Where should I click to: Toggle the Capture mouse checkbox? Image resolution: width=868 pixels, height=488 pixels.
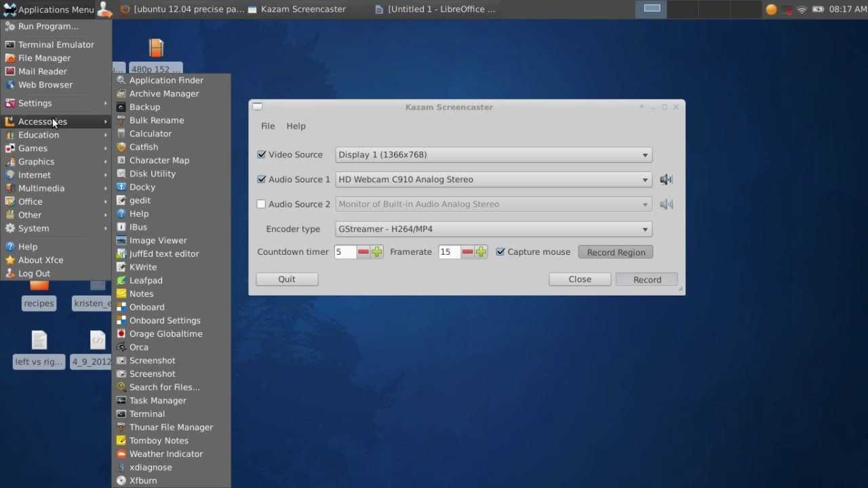[500, 252]
